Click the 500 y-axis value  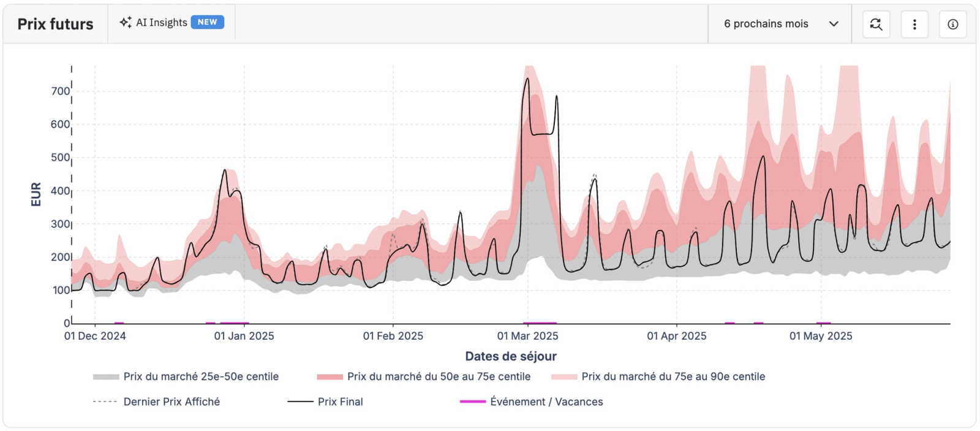pos(61,158)
